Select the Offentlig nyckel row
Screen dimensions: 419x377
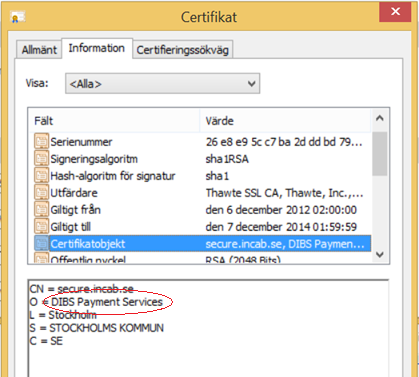(202, 258)
